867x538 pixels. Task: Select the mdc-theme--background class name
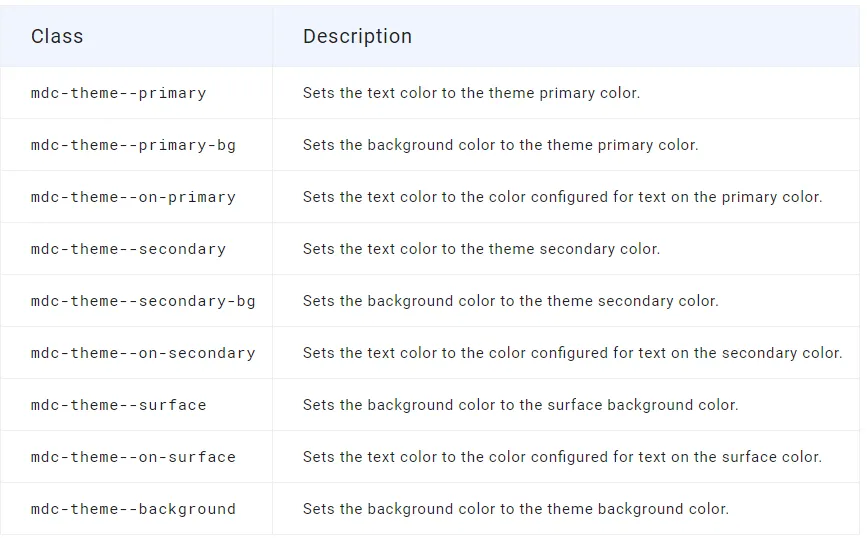pos(133,509)
